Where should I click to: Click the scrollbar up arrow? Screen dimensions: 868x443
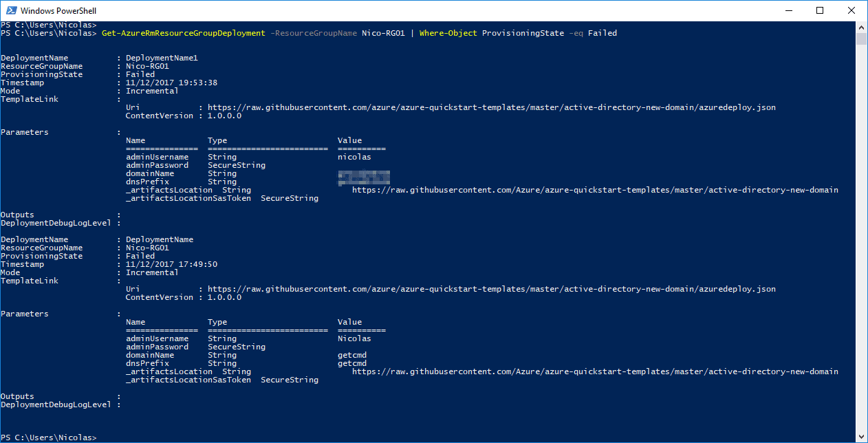tap(861, 26)
